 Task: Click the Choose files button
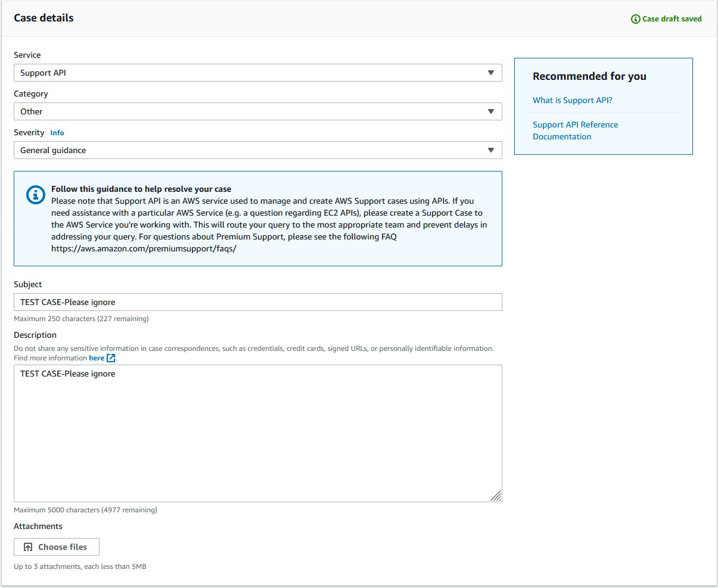click(57, 547)
